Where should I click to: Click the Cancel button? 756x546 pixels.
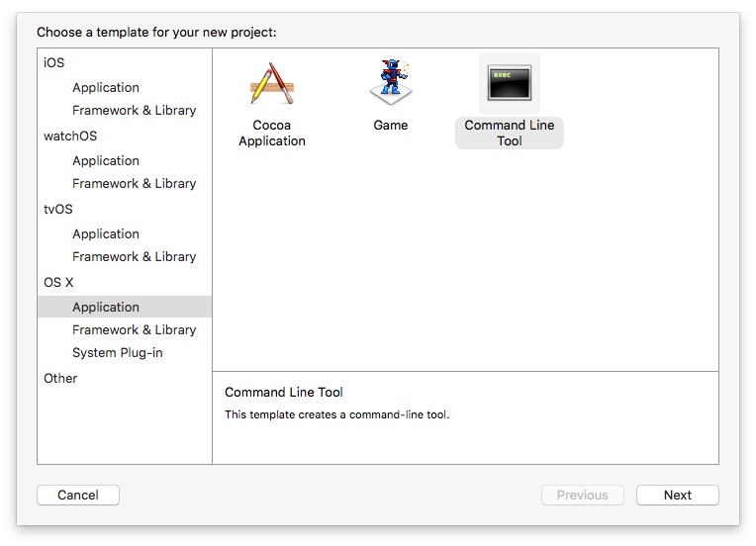78,495
